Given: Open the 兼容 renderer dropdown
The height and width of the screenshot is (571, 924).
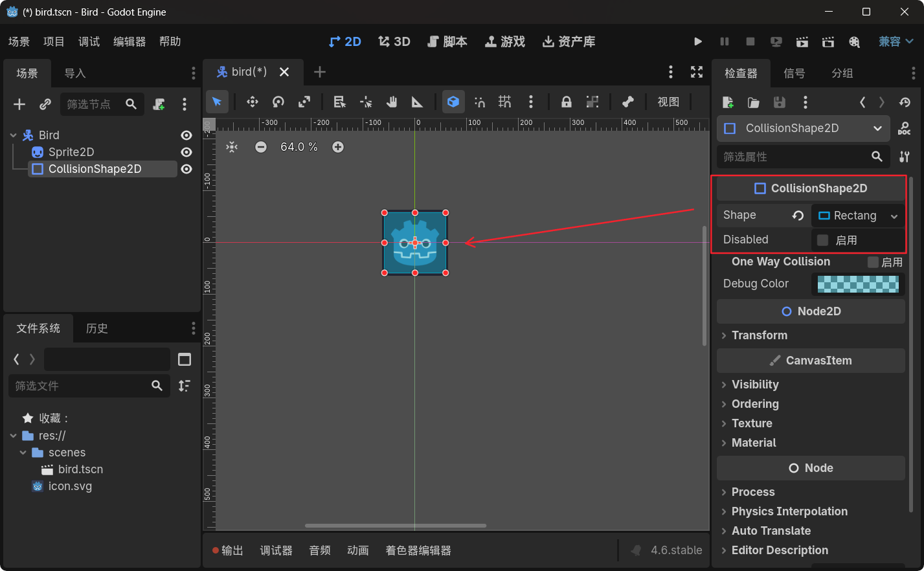Looking at the screenshot, I should click(x=896, y=41).
